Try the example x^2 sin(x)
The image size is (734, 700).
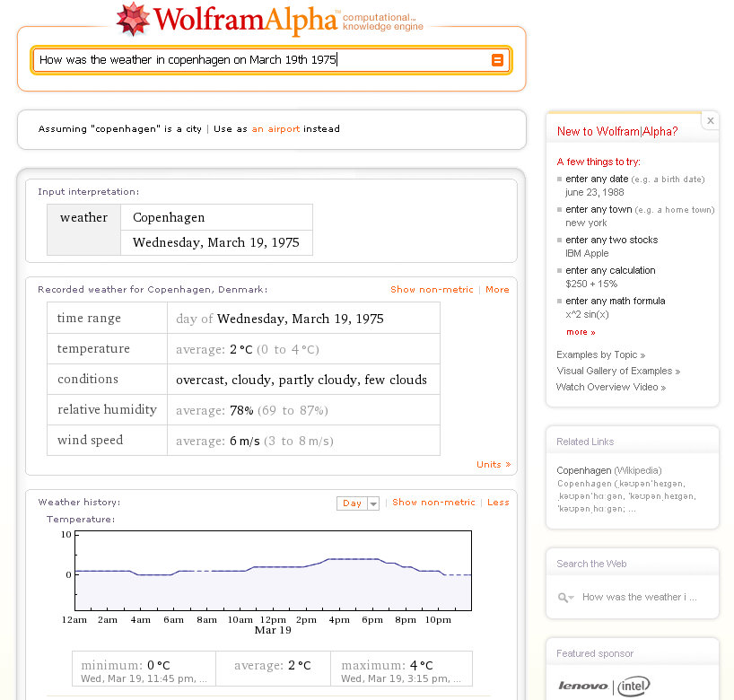(x=587, y=314)
